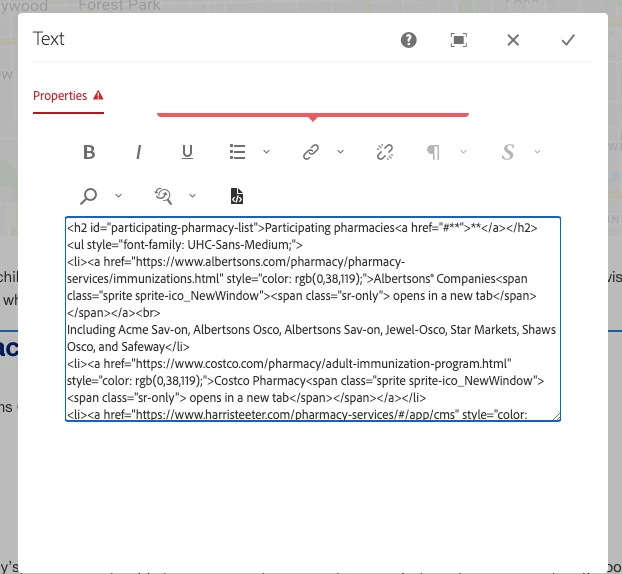The width and height of the screenshot is (622, 574).
Task: Open the Help icon in dialog header
Action: [409, 40]
